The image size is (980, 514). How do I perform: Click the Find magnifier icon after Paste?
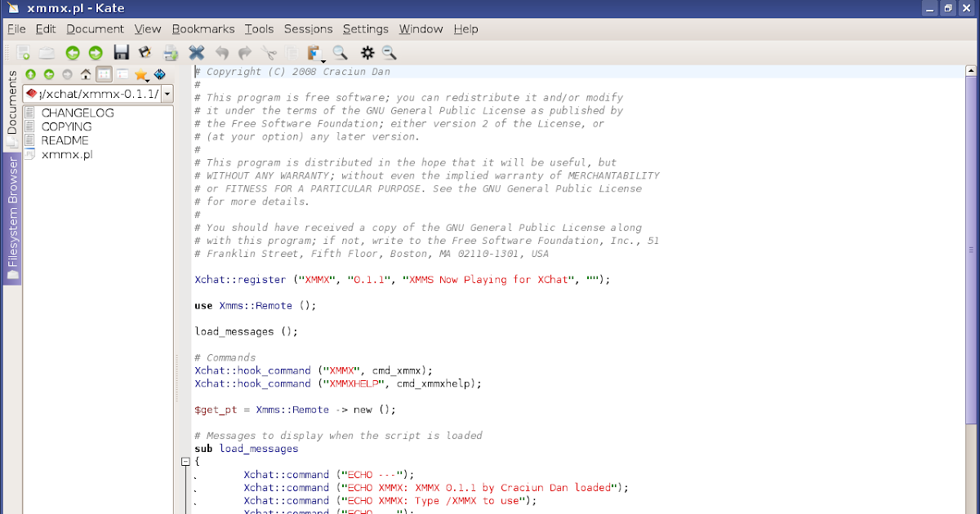tap(340, 53)
